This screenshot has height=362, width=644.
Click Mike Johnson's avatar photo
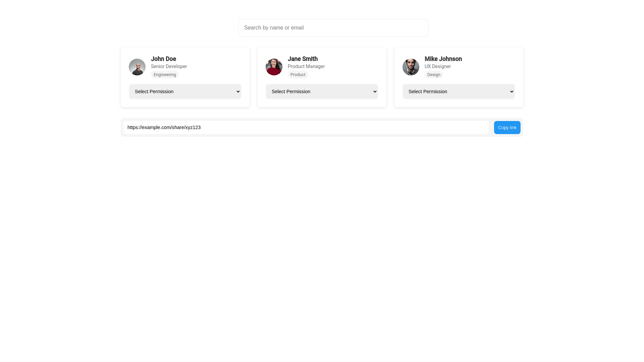411,67
